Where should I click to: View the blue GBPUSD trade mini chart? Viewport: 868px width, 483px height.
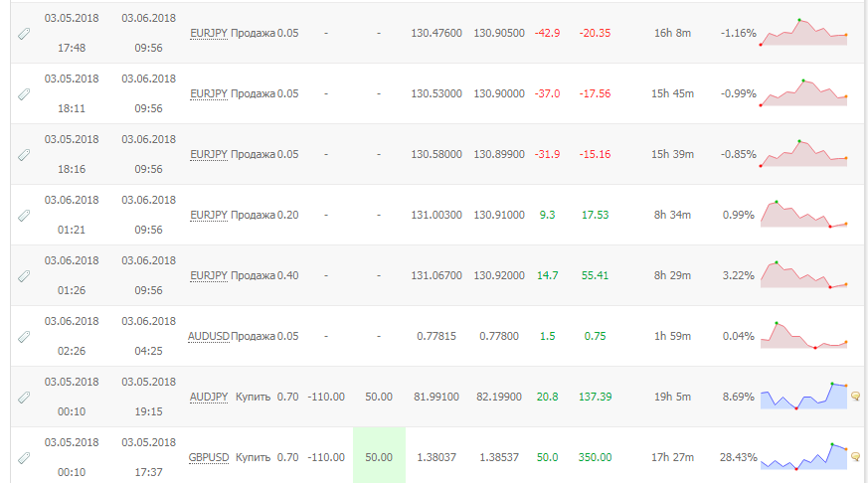pos(803,457)
